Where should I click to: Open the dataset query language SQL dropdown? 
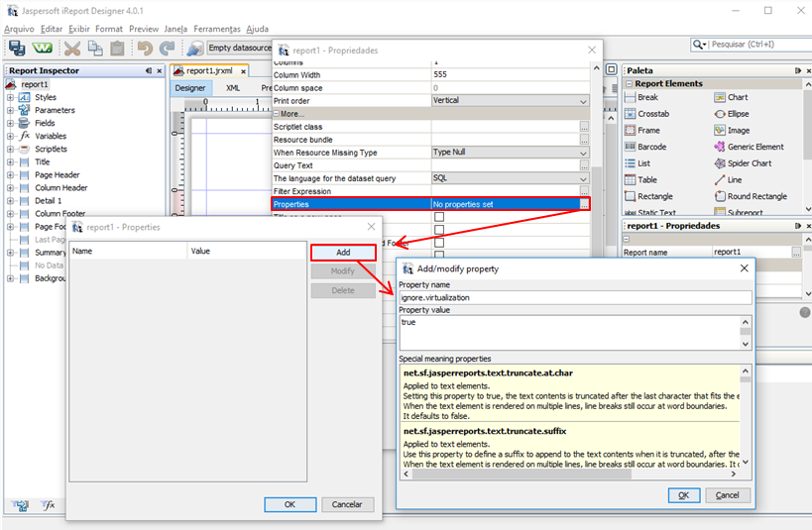pyautogui.click(x=510, y=178)
